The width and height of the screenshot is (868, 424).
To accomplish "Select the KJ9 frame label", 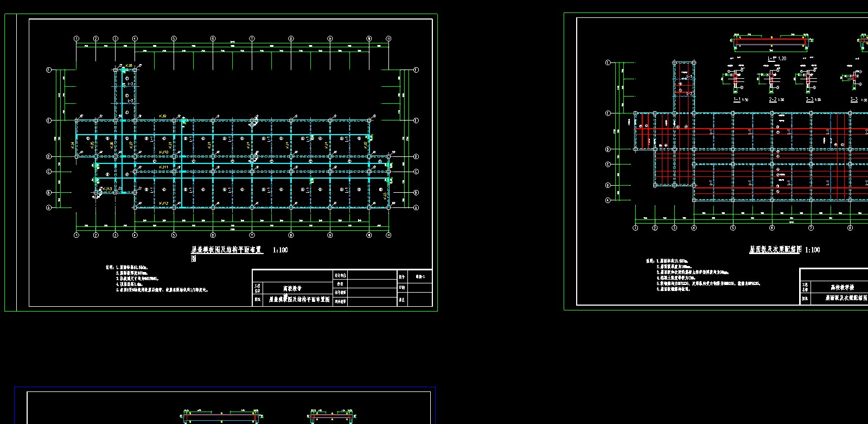I will [163, 116].
